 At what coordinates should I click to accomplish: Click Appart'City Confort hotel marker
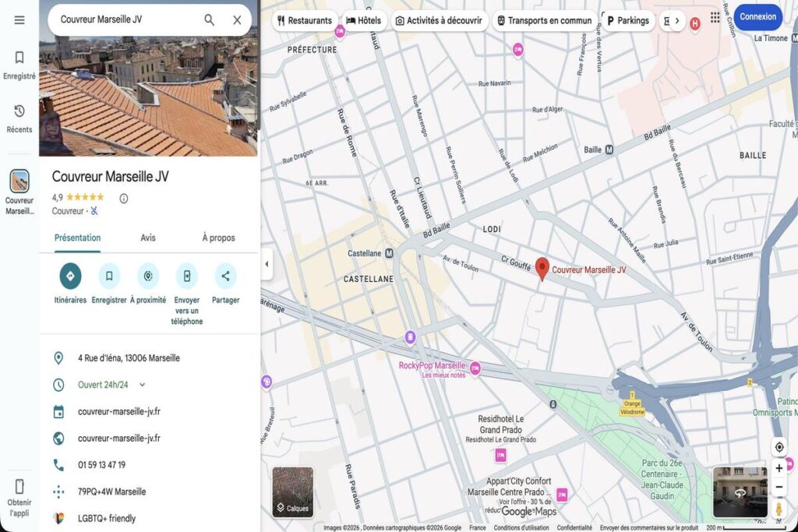coord(562,494)
